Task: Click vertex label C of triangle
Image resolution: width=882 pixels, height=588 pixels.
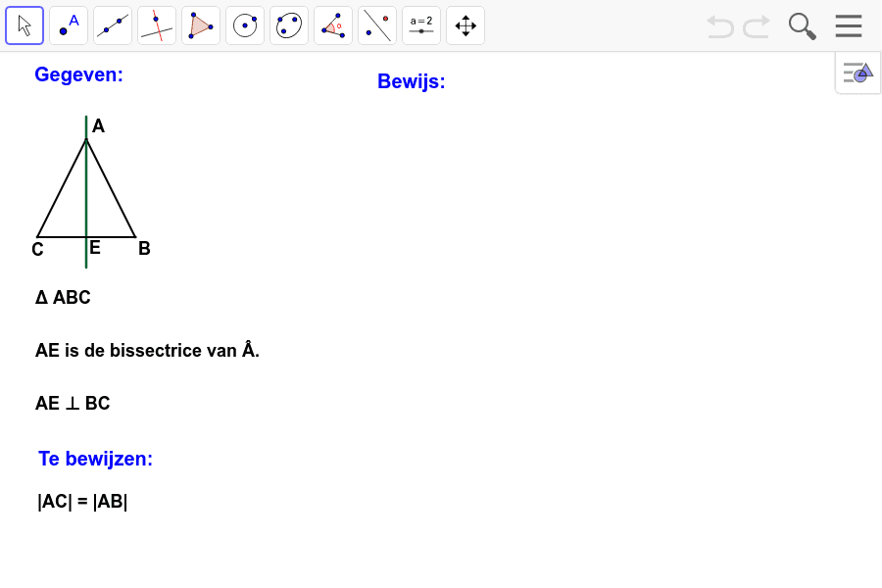Action: point(37,249)
